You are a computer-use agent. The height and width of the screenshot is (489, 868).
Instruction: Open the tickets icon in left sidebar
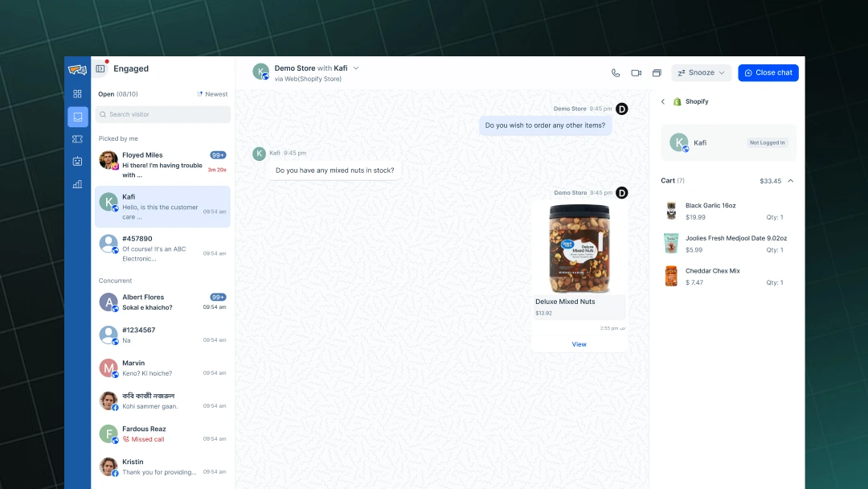click(x=77, y=139)
